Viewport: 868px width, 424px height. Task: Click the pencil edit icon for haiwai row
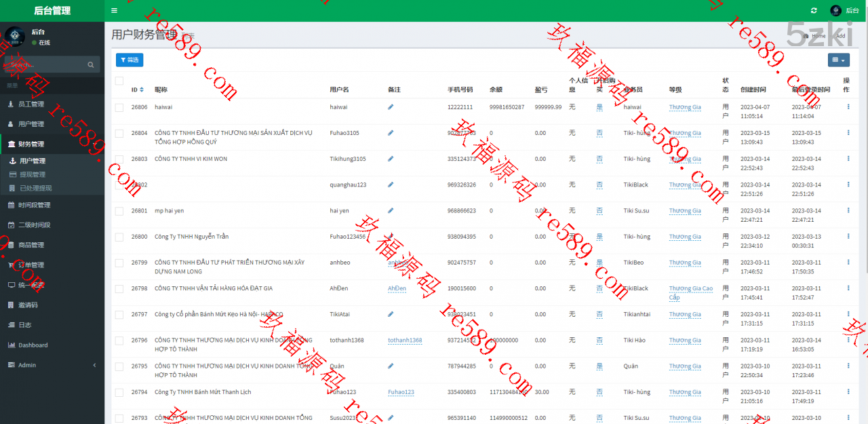391,107
